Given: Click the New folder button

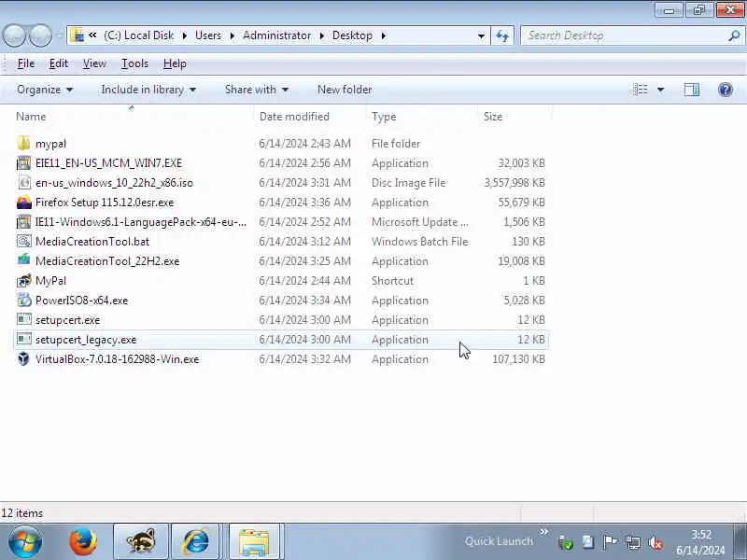Looking at the screenshot, I should (345, 90).
